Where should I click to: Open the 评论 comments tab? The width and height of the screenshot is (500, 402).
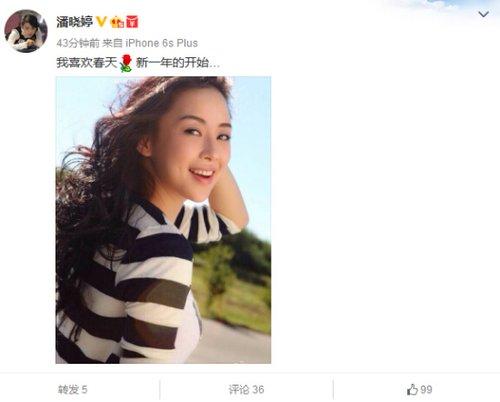tap(246, 389)
